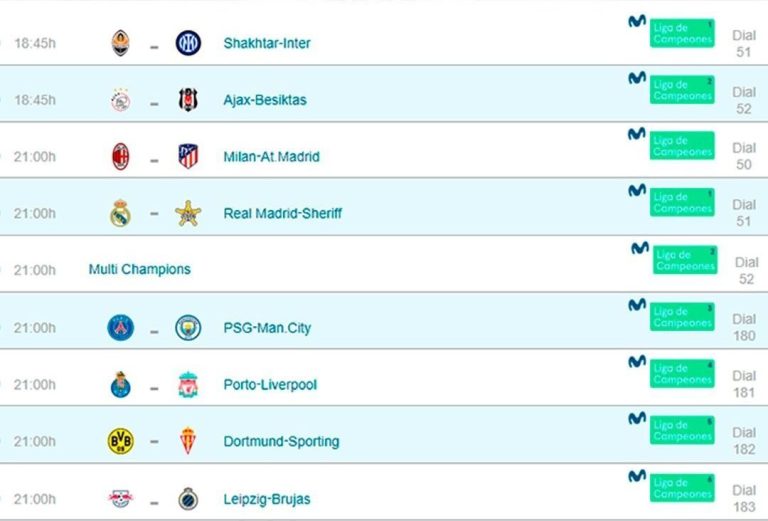Click the Besiktas team crest
This screenshot has height=521, width=768.
coord(188,99)
